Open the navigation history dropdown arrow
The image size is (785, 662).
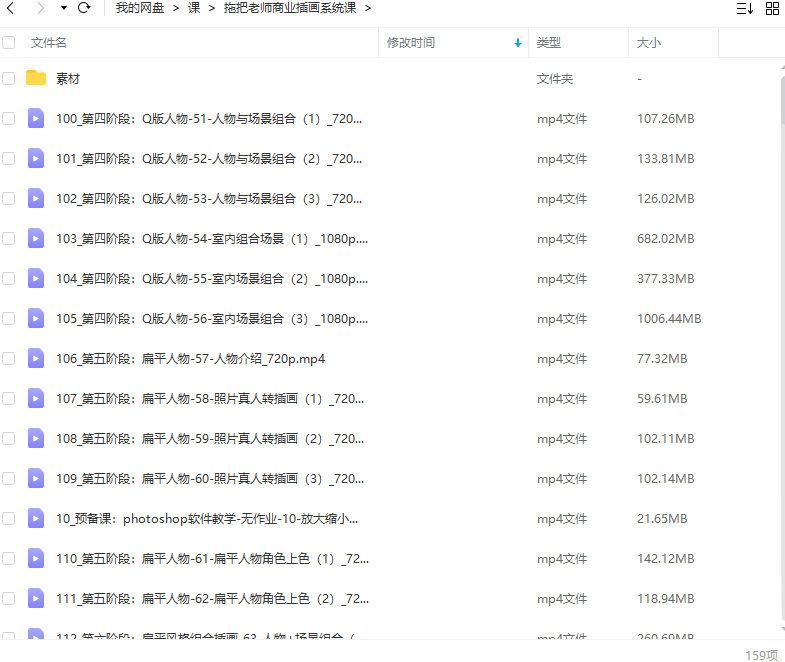(64, 8)
